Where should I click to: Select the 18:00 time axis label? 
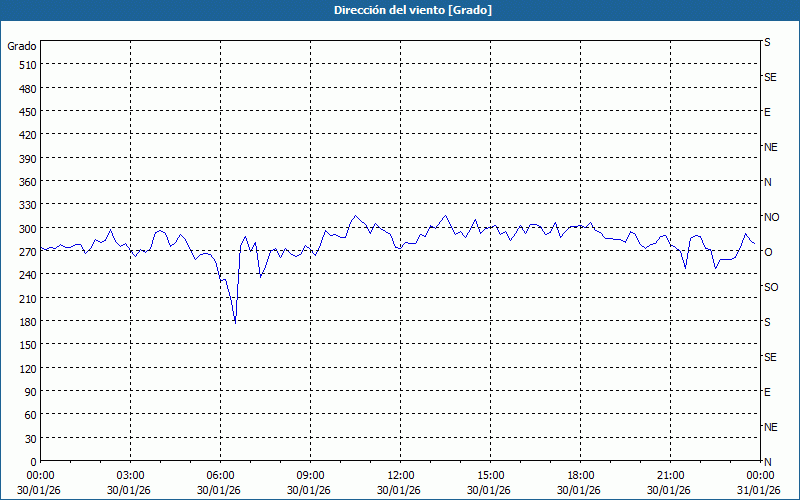point(580,475)
